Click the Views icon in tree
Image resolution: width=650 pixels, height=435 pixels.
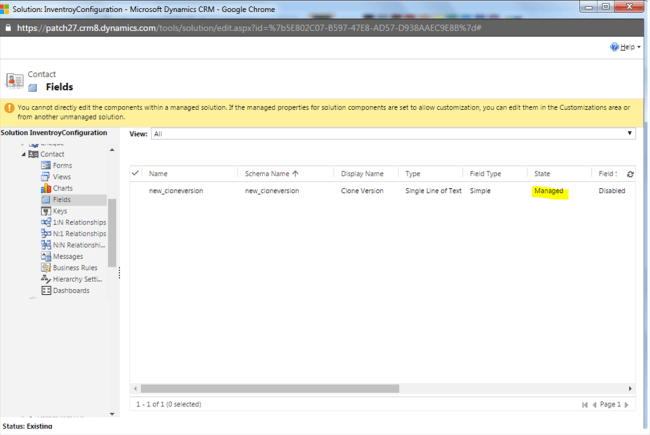coord(46,177)
